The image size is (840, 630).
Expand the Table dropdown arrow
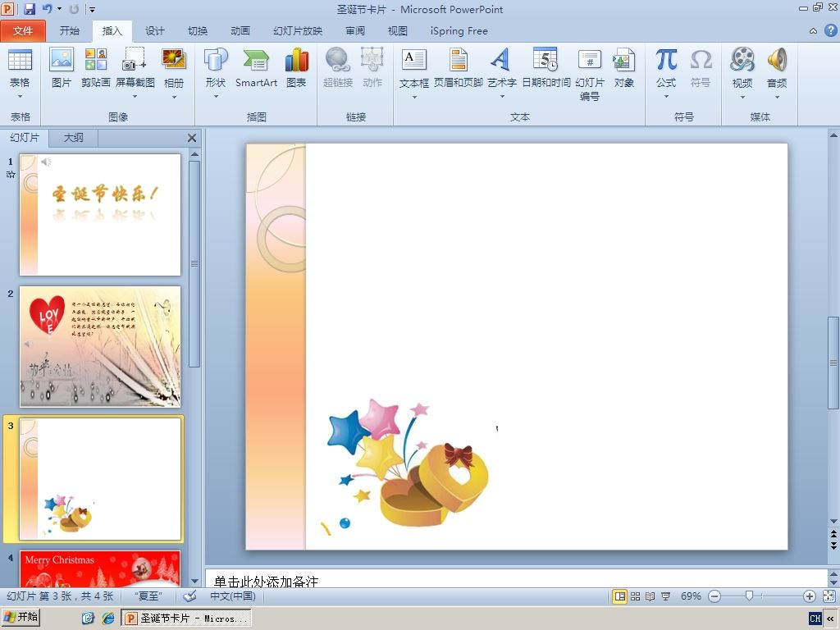click(20, 97)
